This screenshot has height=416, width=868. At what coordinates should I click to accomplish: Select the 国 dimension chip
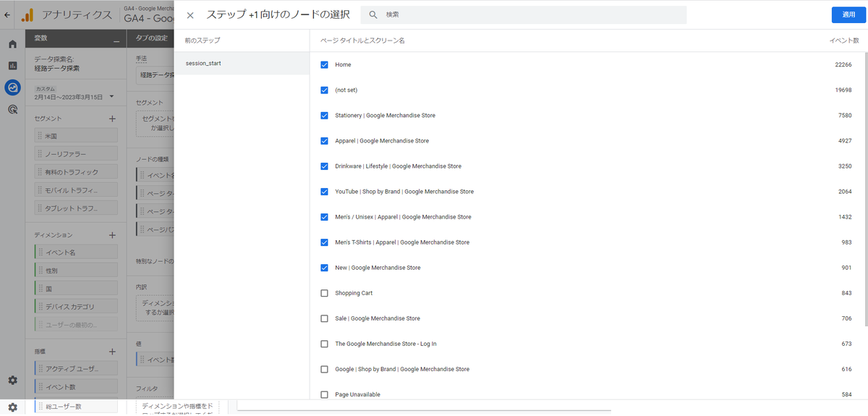pos(76,289)
